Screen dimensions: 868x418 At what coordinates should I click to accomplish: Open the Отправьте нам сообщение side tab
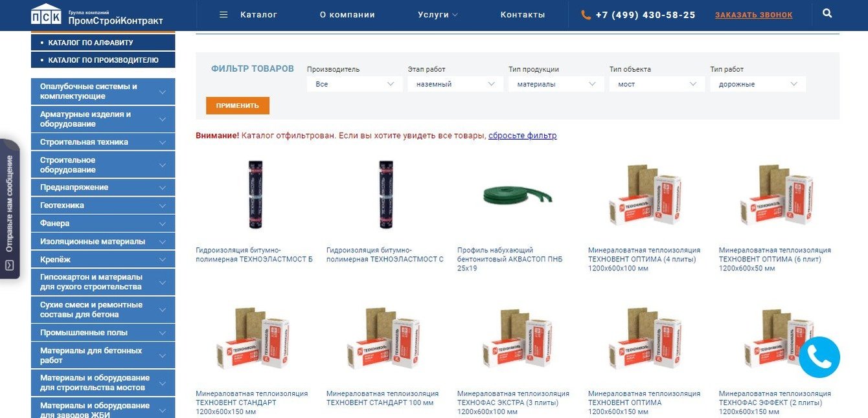[10, 209]
